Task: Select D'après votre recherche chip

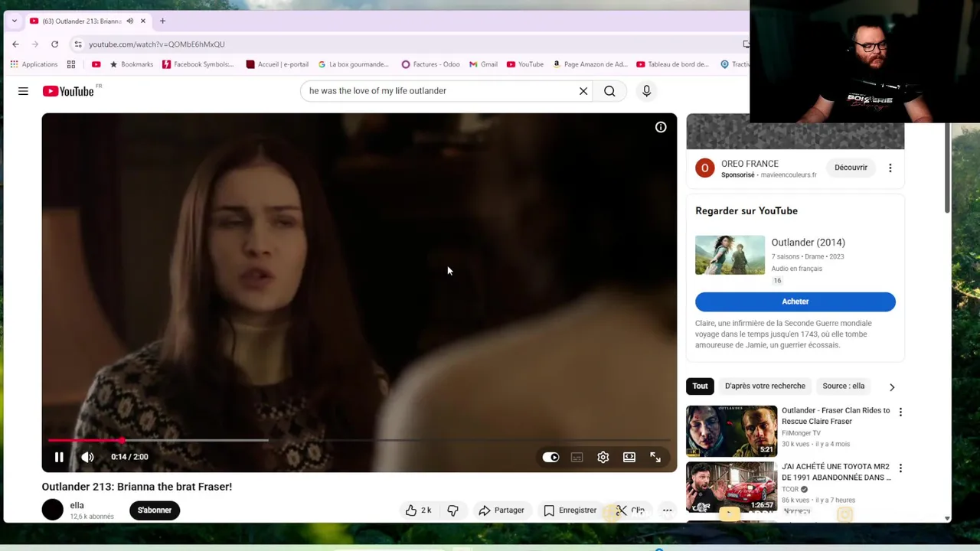Action: click(765, 386)
